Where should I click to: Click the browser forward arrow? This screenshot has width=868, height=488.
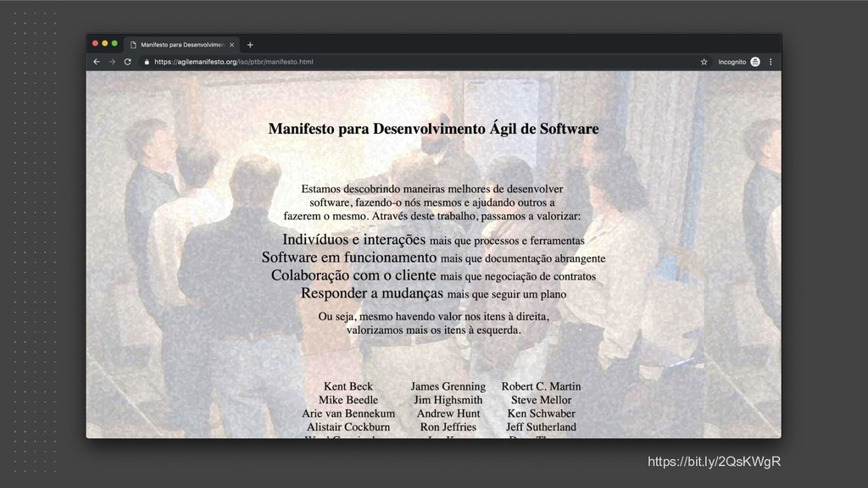(112, 62)
